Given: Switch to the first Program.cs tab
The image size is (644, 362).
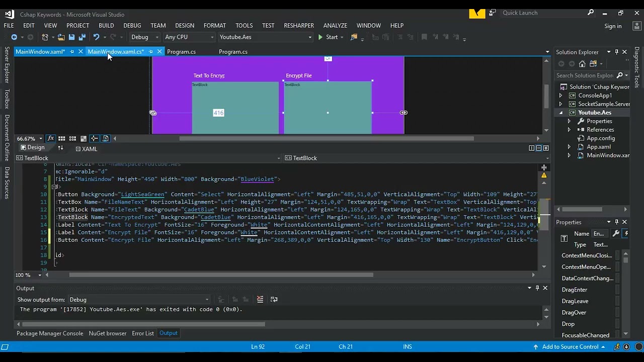Looking at the screenshot, I should 181,52.
